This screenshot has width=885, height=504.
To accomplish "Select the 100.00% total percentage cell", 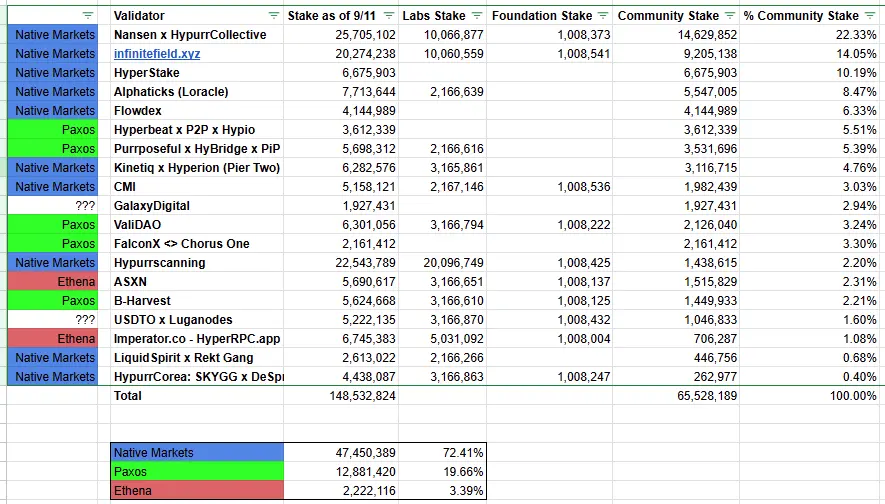I will 809,396.
